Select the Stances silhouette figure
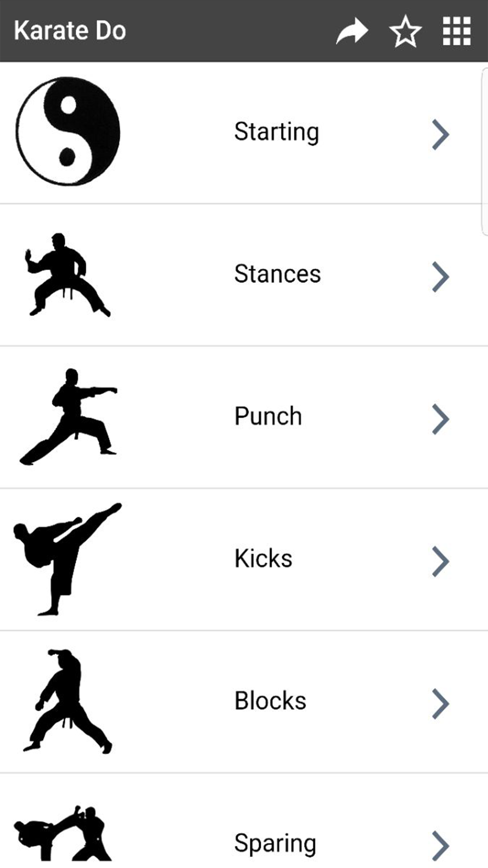488x868 pixels. (x=68, y=275)
